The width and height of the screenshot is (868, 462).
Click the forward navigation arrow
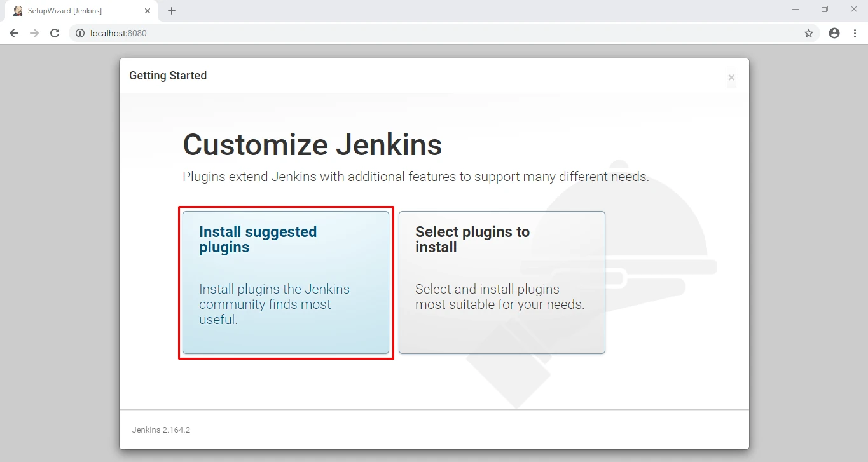click(34, 32)
